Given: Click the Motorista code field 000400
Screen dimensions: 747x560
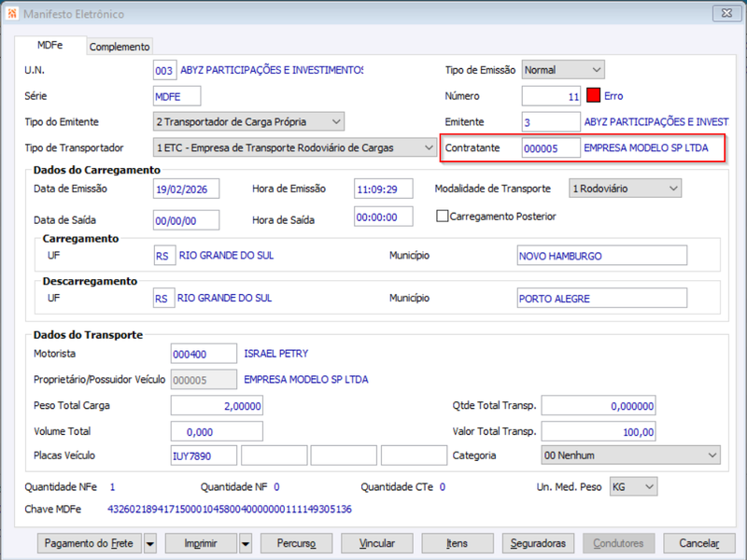Looking at the screenshot, I should click(x=204, y=354).
